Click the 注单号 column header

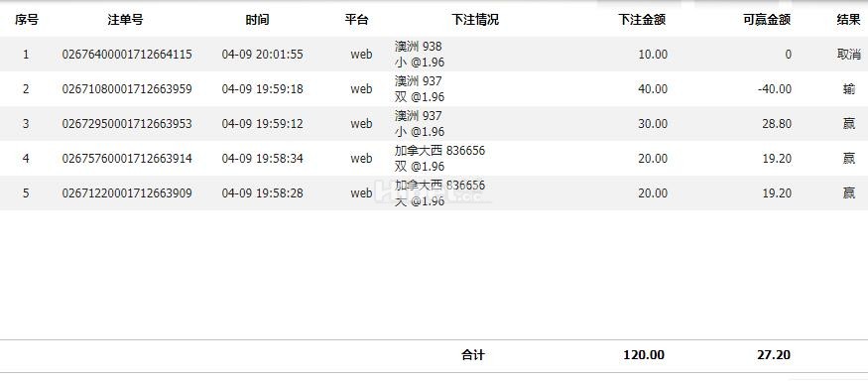coord(126,20)
